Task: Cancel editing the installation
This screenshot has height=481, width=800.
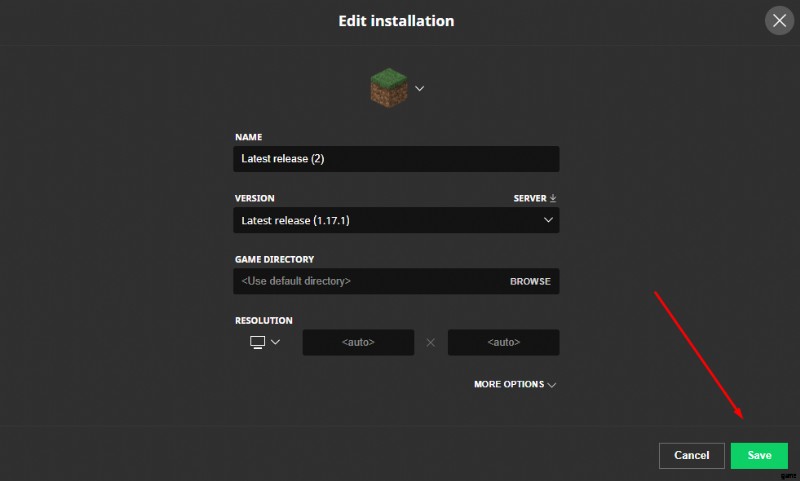Action: point(691,455)
